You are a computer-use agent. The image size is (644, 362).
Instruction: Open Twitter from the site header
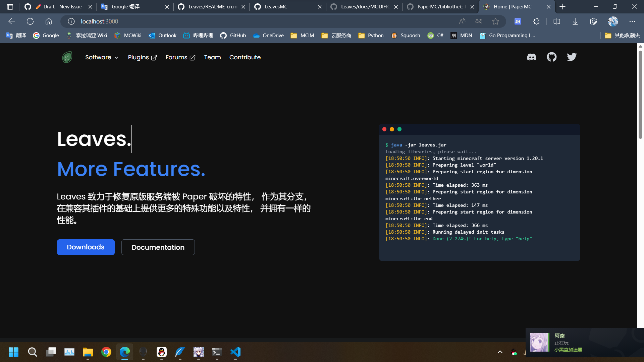[x=572, y=57]
